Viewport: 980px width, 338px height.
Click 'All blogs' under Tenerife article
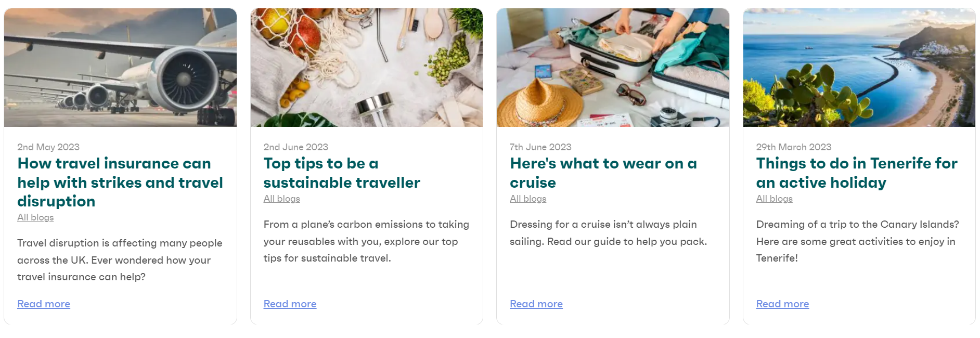click(774, 199)
